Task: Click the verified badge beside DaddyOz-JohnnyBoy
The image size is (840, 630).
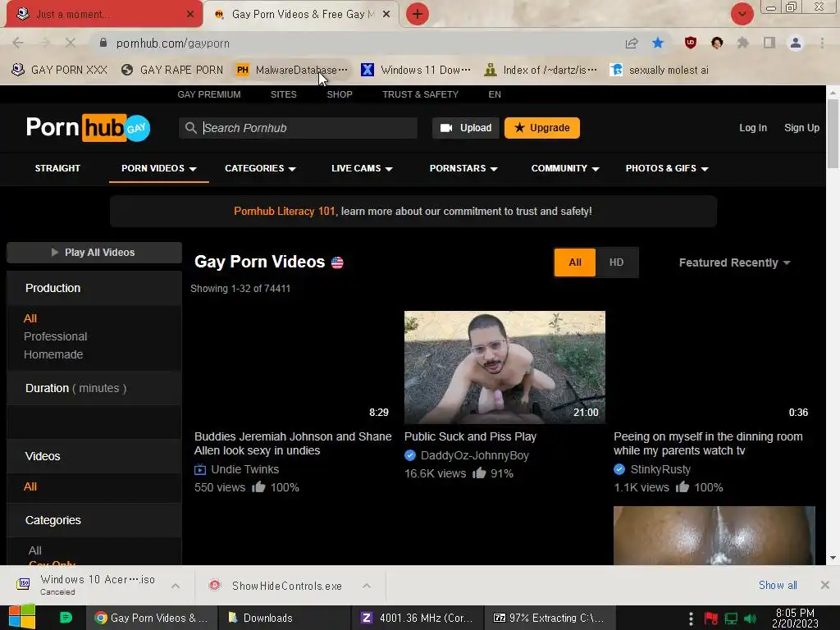Action: click(410, 455)
